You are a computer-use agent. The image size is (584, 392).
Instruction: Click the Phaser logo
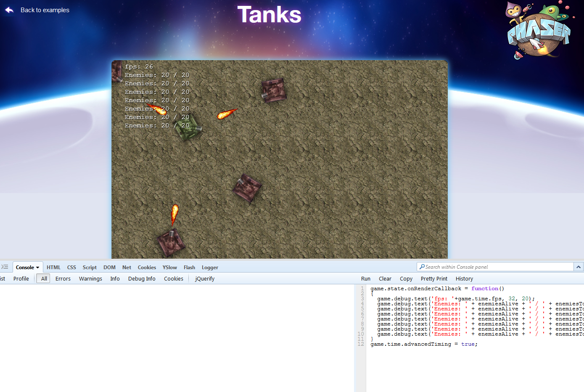pyautogui.click(x=540, y=30)
